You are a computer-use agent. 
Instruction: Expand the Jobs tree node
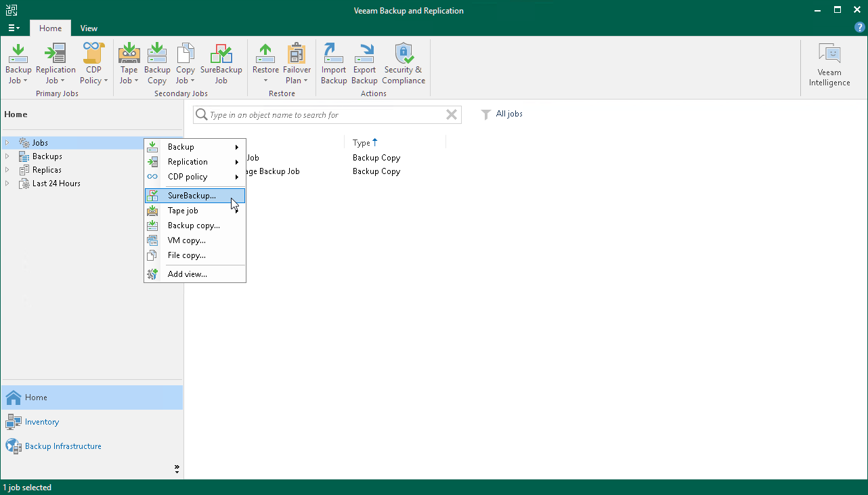6,142
